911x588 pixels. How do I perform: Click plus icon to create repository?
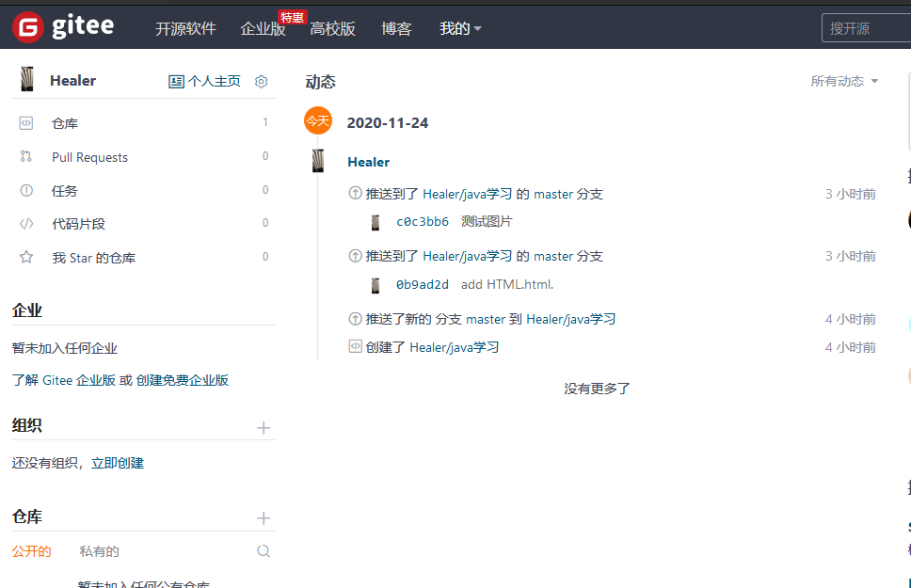(x=264, y=518)
